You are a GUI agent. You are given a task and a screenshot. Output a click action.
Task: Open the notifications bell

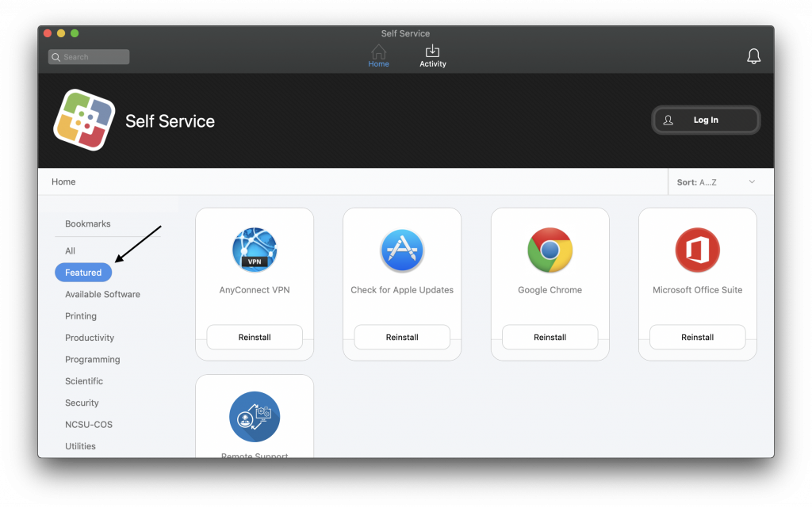click(753, 55)
